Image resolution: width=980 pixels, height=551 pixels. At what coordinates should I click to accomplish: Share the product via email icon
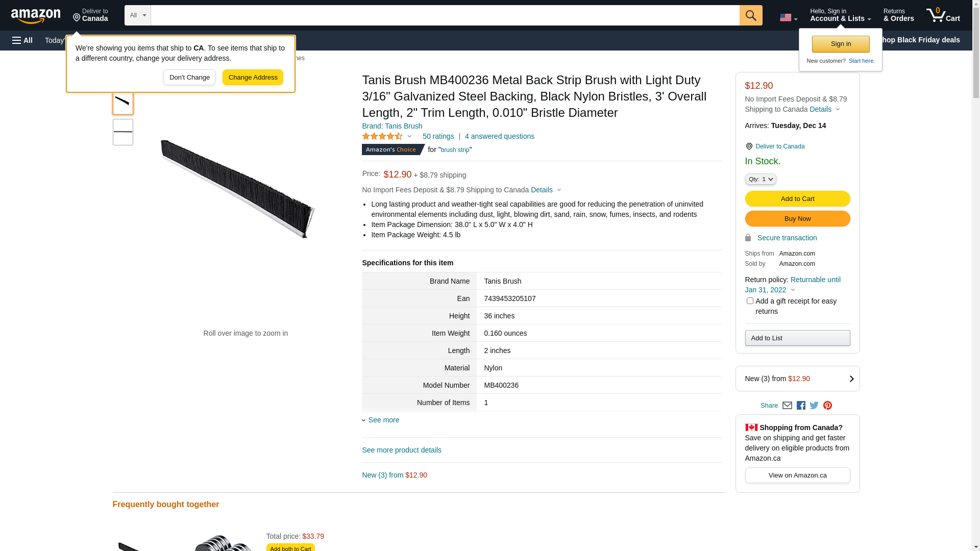(x=787, y=406)
